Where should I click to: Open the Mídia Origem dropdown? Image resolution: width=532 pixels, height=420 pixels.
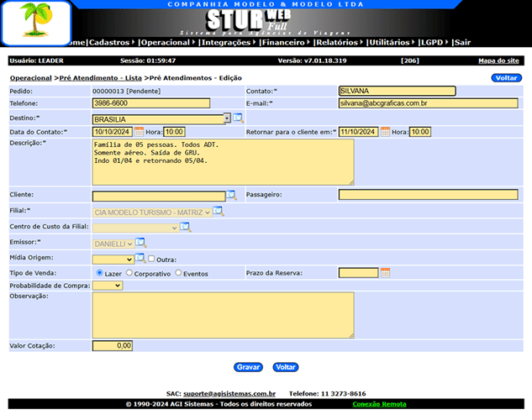(113, 260)
